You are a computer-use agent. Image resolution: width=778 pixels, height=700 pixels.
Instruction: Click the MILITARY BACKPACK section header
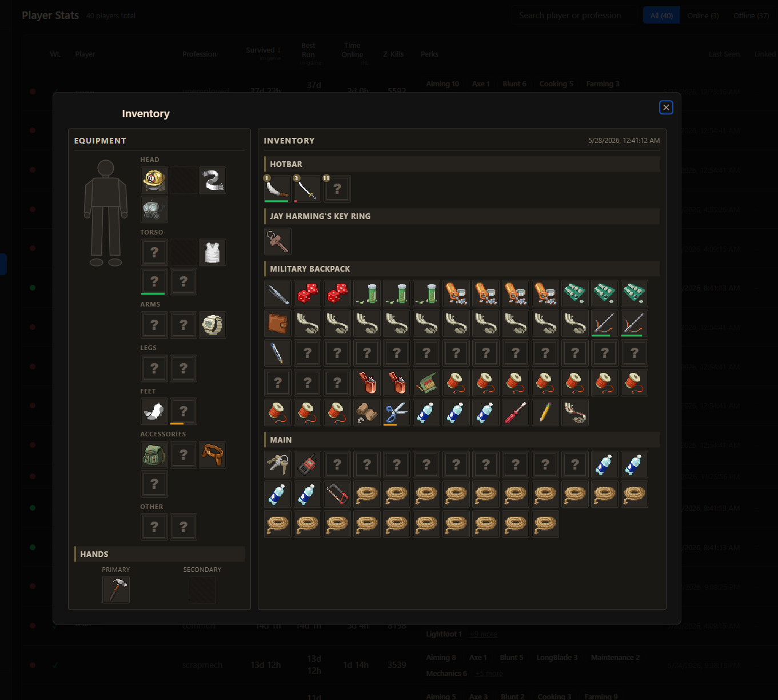462,269
